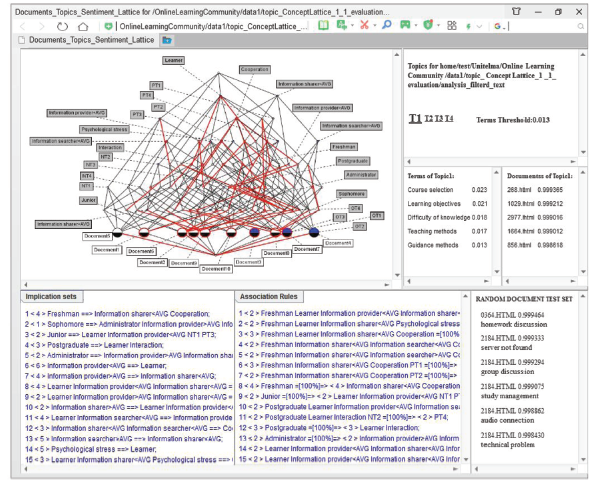Open dropdown chevron beside the lightning icon
599x484 pixels.
479,27
